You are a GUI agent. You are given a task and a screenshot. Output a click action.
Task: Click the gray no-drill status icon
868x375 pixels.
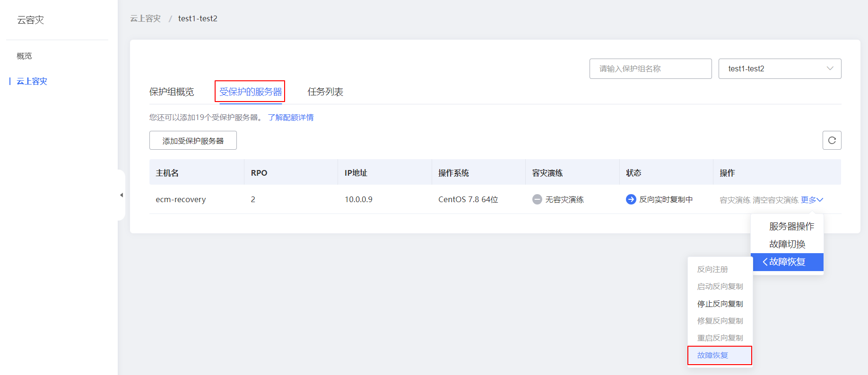pyautogui.click(x=537, y=199)
